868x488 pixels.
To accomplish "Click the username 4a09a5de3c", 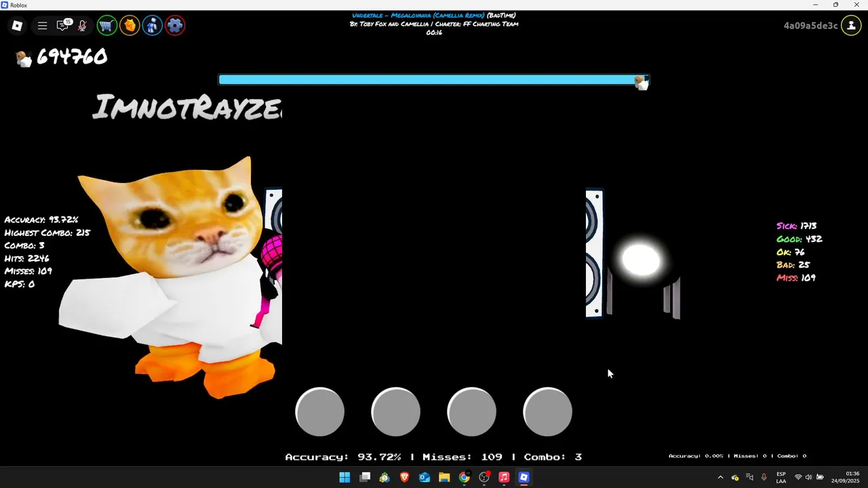I will (x=811, y=26).
